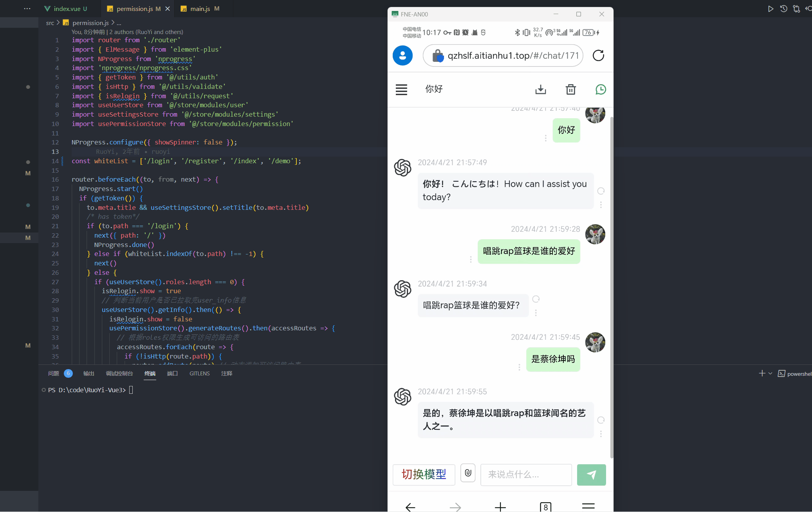812x512 pixels.
Task: Click the browser back arrow
Action: (410, 507)
